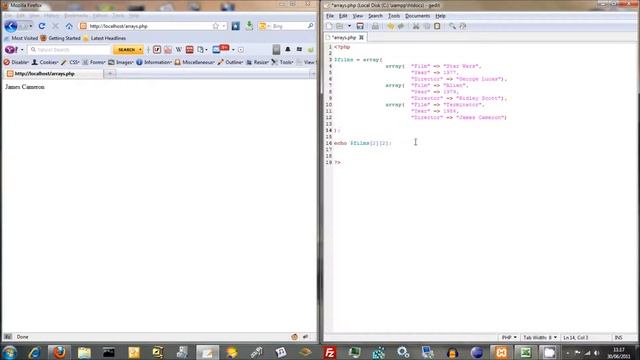Viewport: 640px width, 360px height.
Task: Open the Outline web developer menu
Action: point(231,62)
